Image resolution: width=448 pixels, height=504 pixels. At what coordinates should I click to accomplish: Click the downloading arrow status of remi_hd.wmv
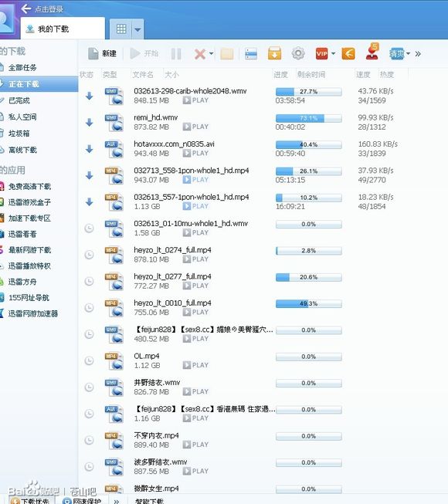click(x=90, y=123)
